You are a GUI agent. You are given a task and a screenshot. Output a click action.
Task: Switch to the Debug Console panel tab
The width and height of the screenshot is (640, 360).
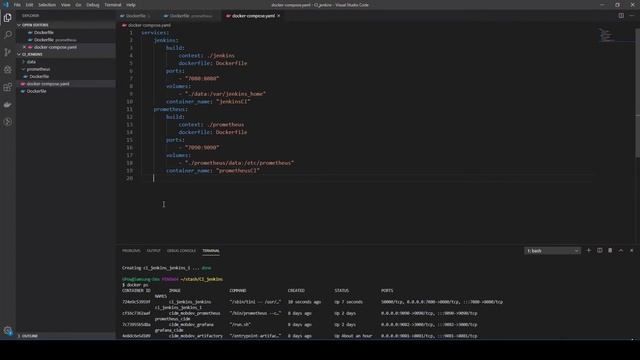(x=181, y=251)
